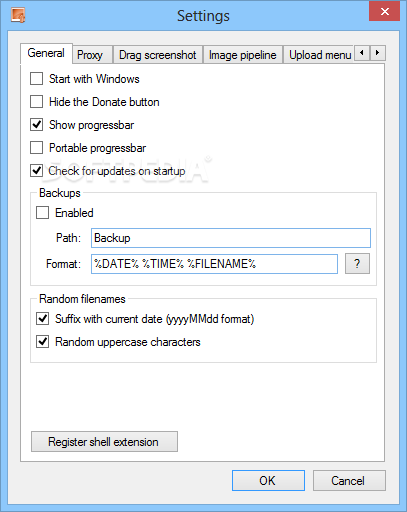
Task: Toggle Random uppercase characters option
Action: coord(42,342)
